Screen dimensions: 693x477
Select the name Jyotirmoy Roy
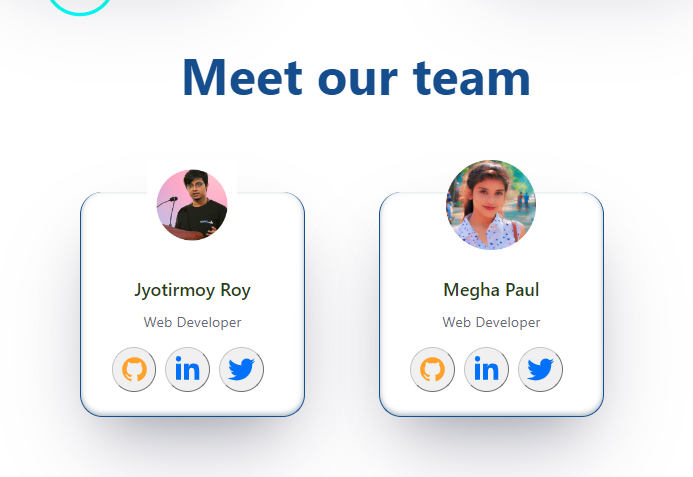(192, 290)
